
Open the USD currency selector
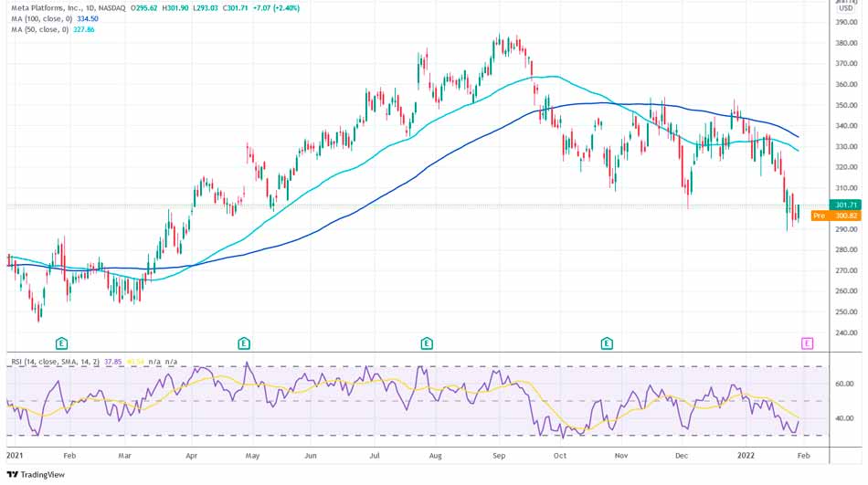click(x=846, y=10)
